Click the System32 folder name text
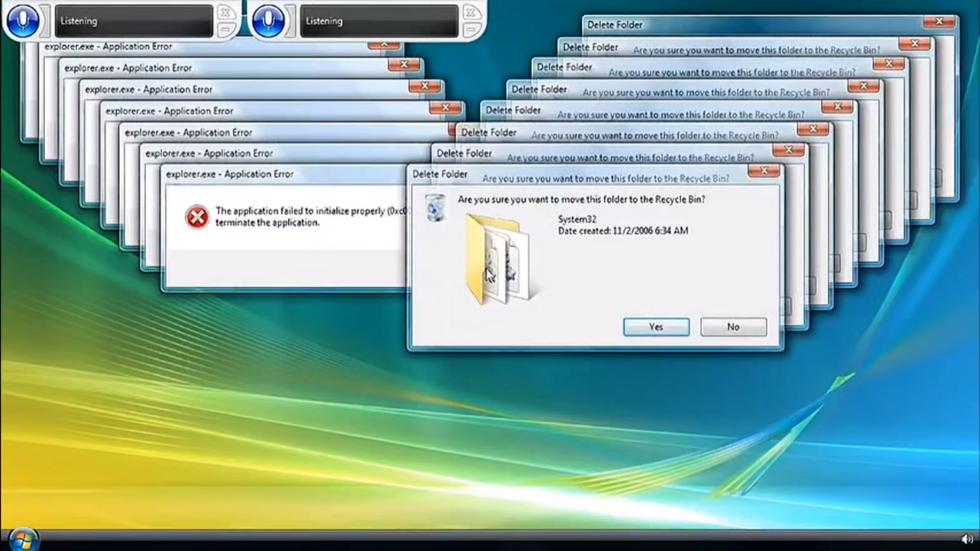The height and width of the screenshot is (551, 980). click(x=577, y=219)
